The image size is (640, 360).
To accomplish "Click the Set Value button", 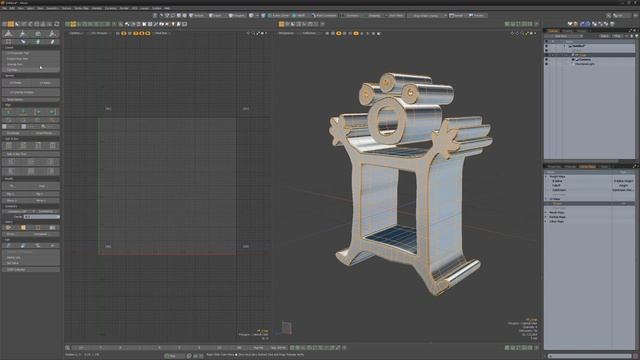I will [x=13, y=263].
